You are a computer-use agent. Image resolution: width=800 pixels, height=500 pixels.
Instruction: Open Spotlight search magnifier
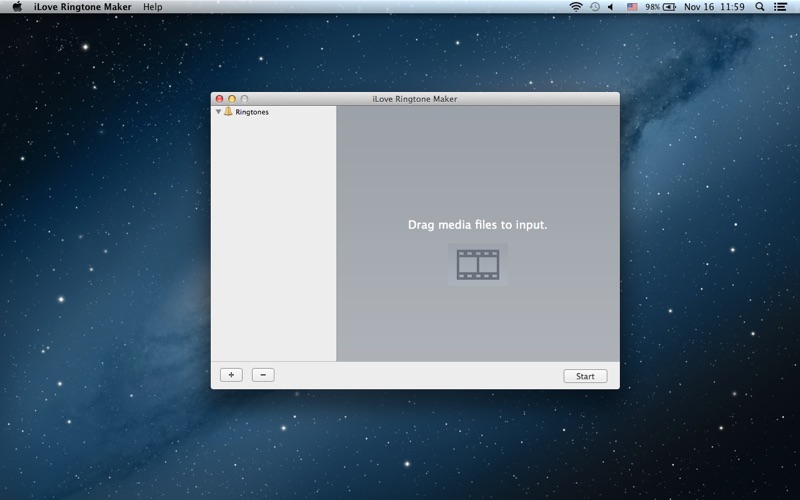coord(760,7)
